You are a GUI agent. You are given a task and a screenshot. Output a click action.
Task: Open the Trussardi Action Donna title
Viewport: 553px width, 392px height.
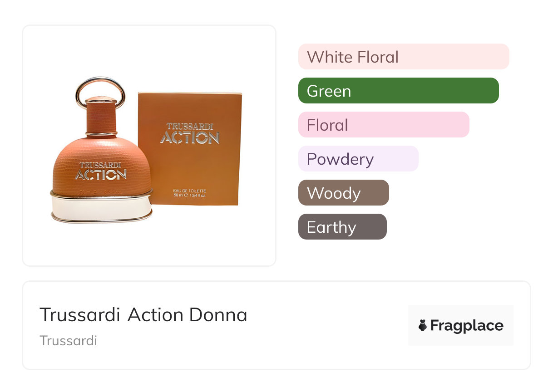click(x=143, y=315)
